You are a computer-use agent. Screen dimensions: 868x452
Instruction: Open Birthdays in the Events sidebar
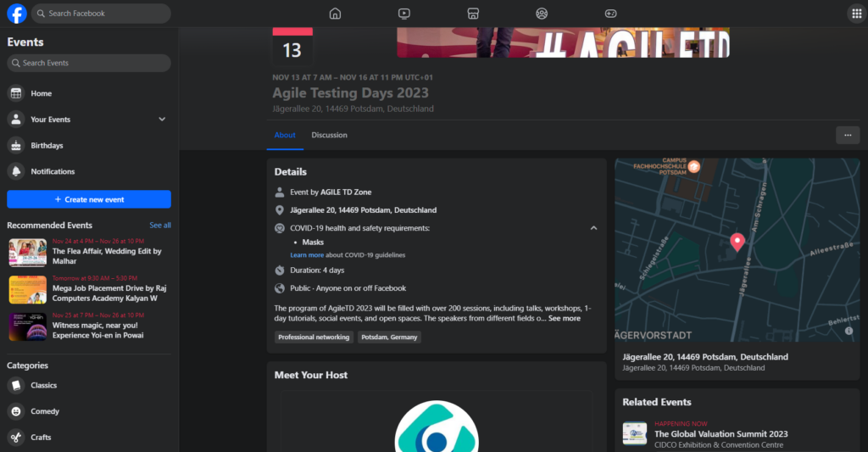point(47,146)
